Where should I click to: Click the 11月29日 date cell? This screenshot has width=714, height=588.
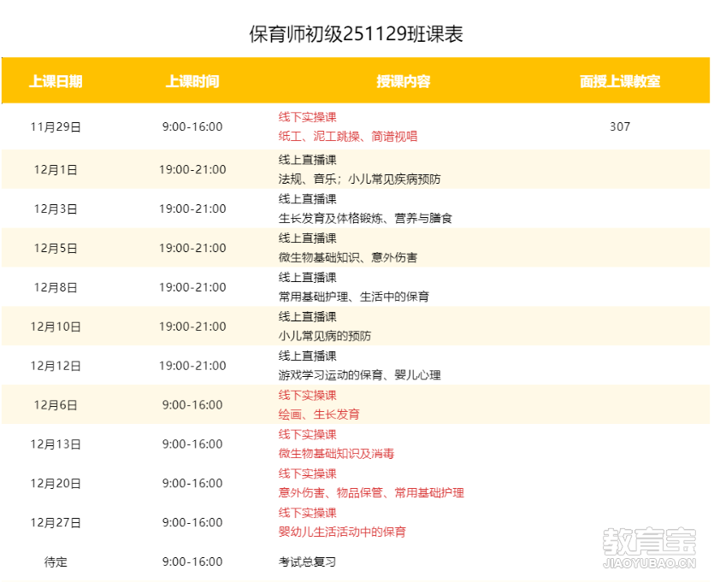tap(56, 126)
